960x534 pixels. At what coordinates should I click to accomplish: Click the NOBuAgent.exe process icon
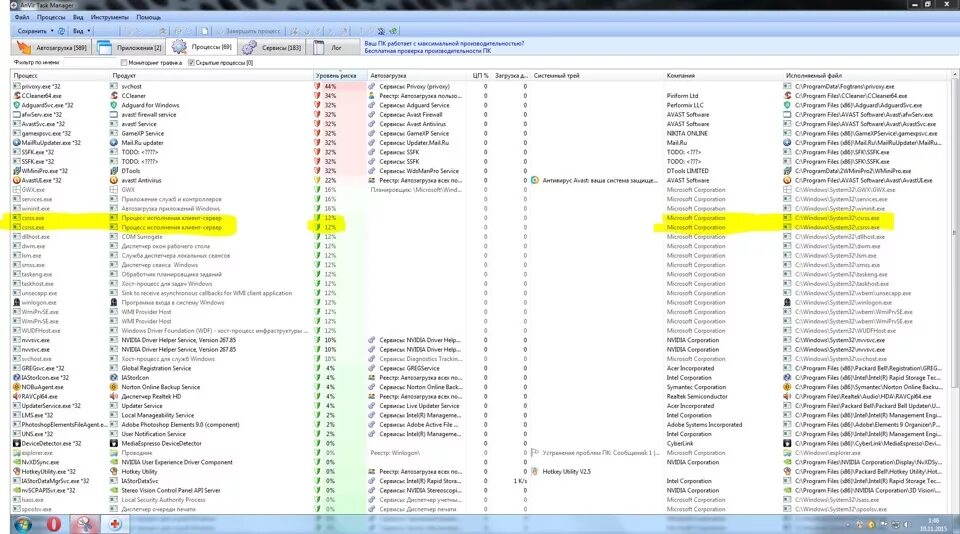pos(17,387)
